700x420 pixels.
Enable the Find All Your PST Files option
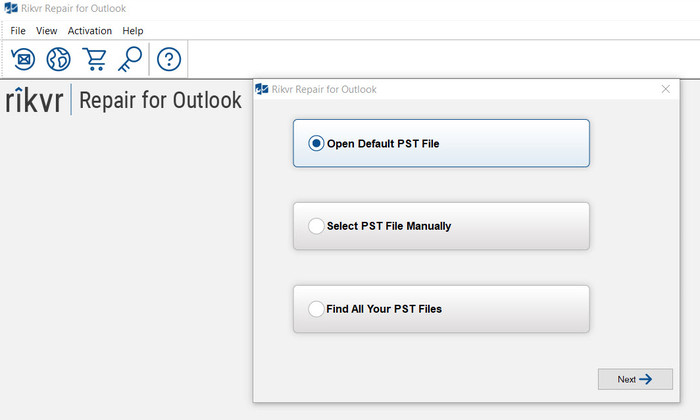click(x=317, y=309)
